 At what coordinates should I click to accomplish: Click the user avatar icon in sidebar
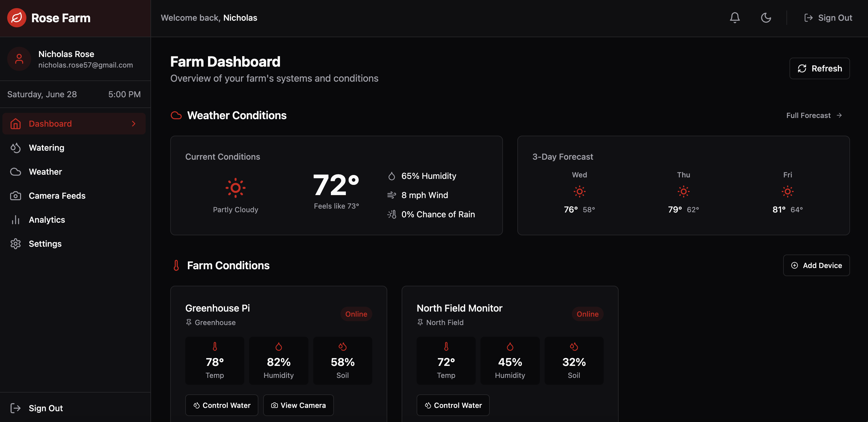(19, 59)
